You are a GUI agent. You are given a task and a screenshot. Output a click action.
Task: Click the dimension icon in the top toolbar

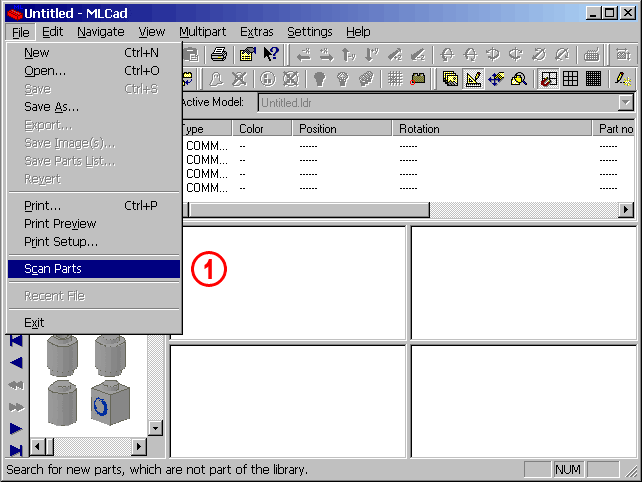[623, 54]
